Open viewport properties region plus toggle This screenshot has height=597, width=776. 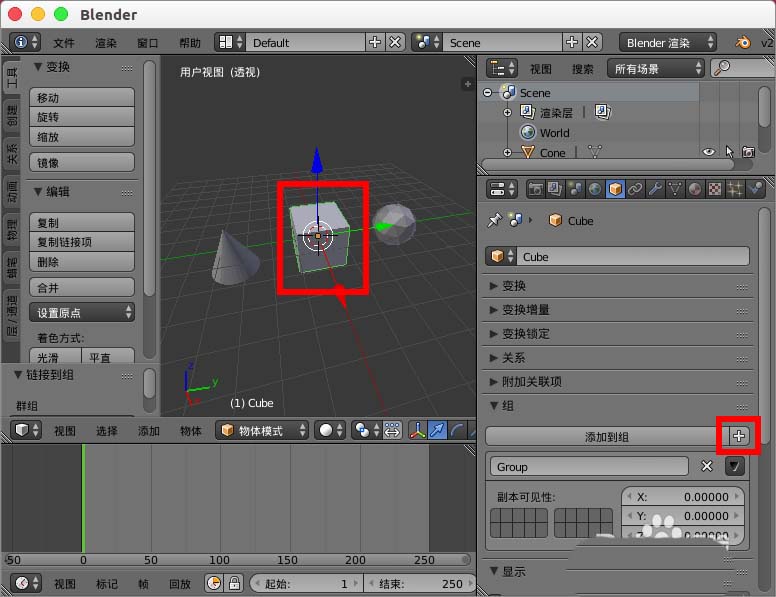coord(467,84)
